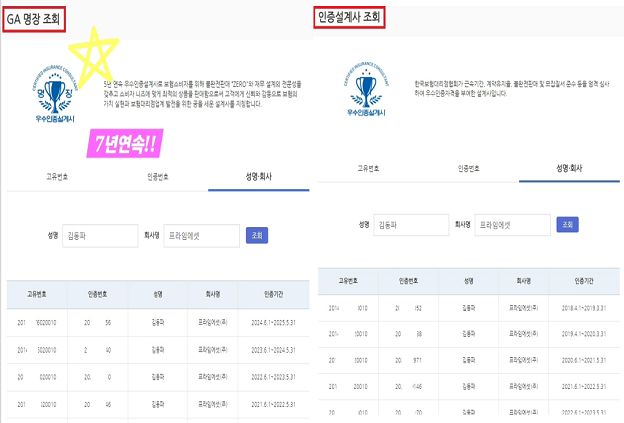Screen dimensions: 624x423
Task: Click 인증번호 column header in 인증설계사 table
Action: tap(408, 281)
